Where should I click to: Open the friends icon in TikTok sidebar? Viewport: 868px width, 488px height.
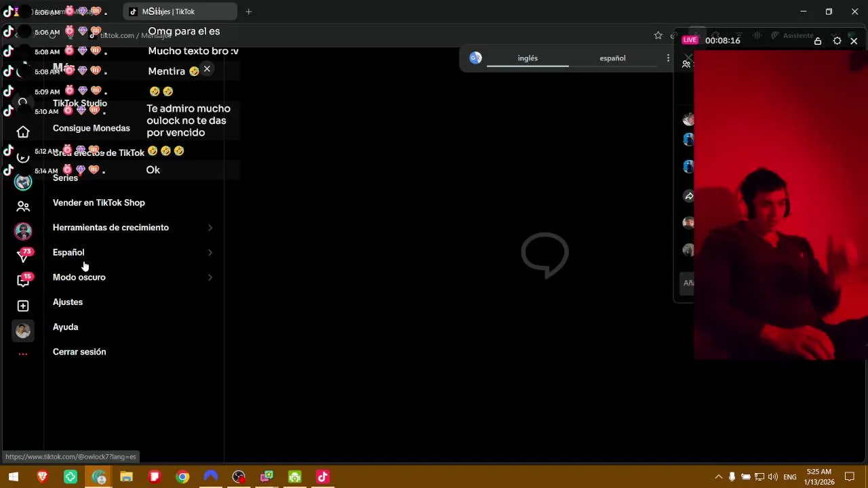pos(23,206)
